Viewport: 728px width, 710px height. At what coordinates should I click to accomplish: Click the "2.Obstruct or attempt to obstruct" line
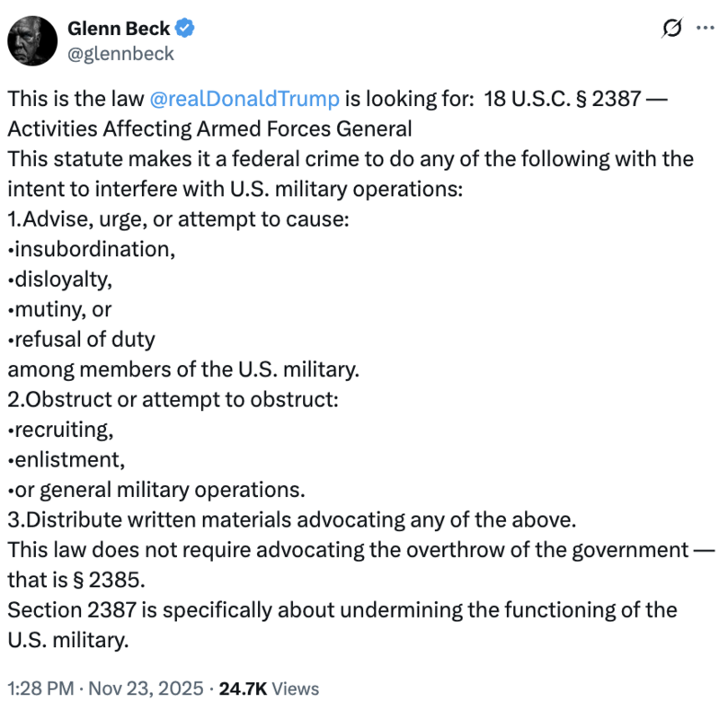pos(173,400)
